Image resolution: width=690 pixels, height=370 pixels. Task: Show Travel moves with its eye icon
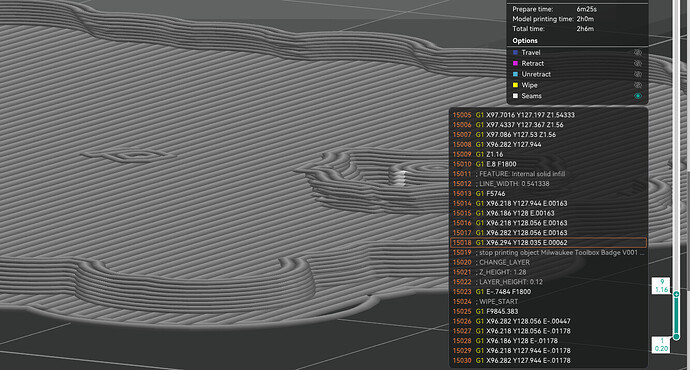(638, 52)
